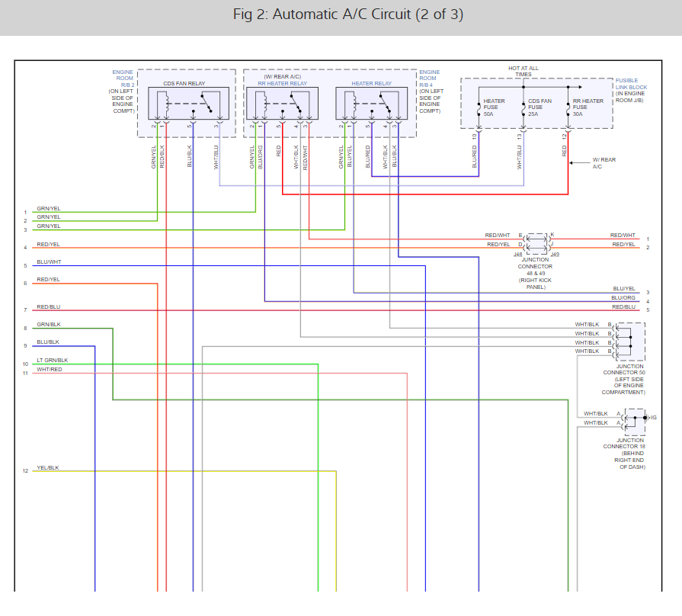
Task: Click the CDS FAN RELAY symbol
Action: pos(188,104)
